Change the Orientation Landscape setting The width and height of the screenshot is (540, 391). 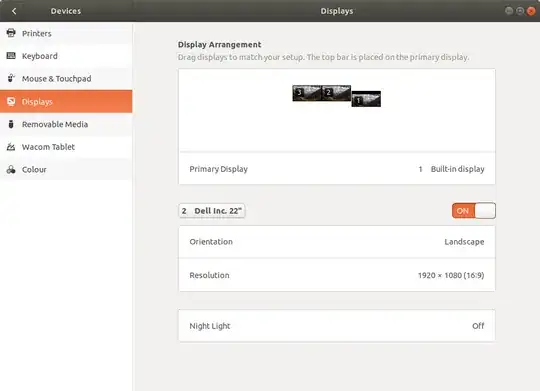(337, 242)
